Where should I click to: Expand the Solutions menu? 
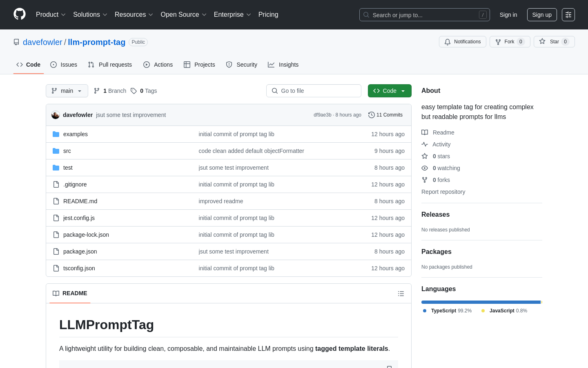pos(90,15)
